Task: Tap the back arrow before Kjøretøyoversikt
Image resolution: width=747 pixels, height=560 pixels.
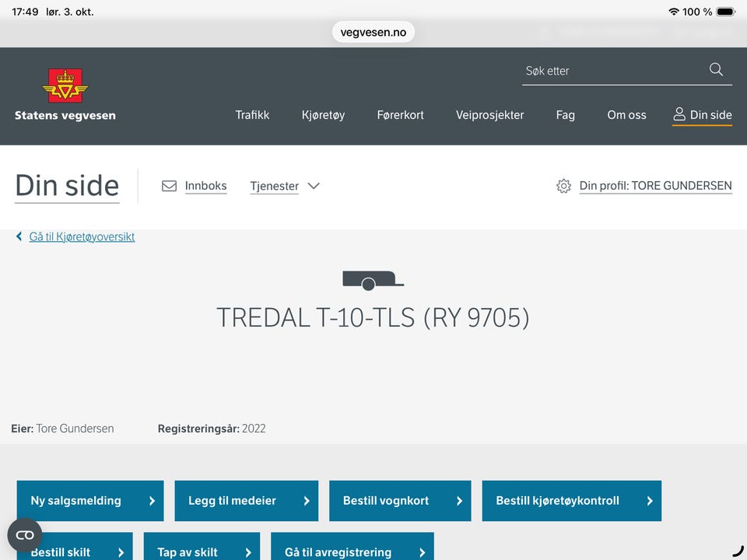Action: [19, 236]
